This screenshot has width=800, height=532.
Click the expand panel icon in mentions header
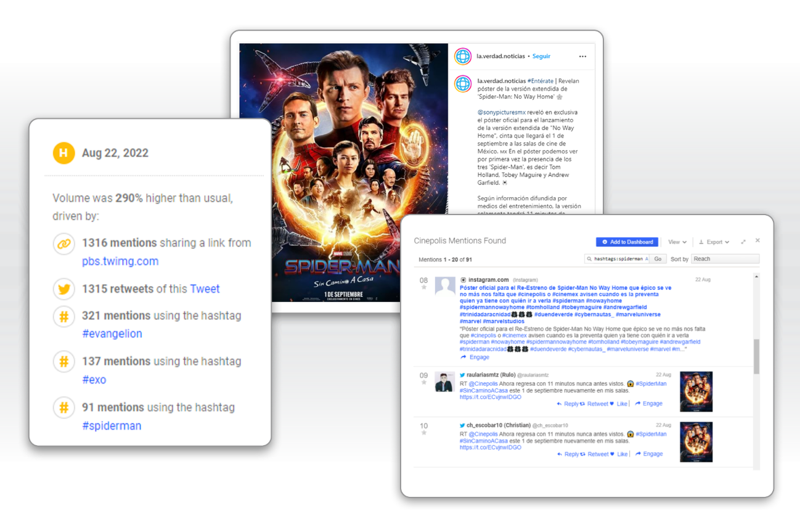(743, 242)
